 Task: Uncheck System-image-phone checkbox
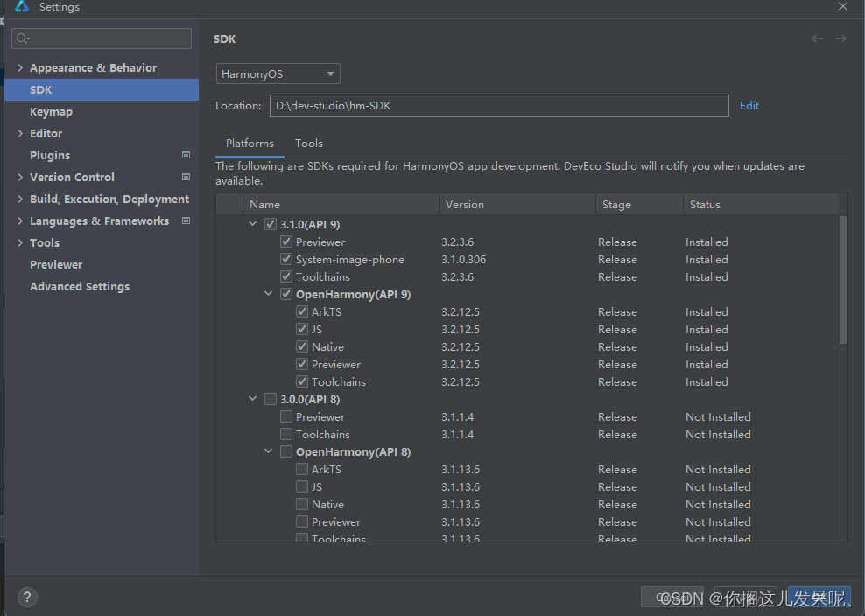point(285,259)
